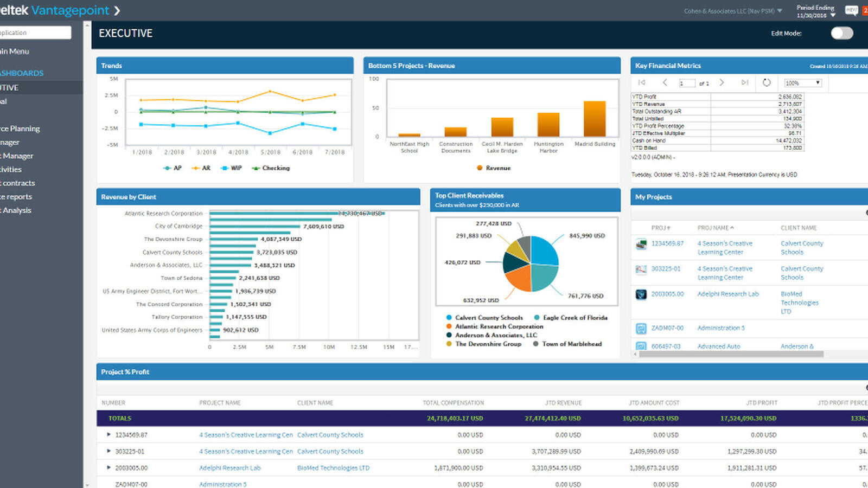This screenshot has width=868, height=488.
Task: Click the orange pie slice in Top Client Receivables
Action: [519, 278]
